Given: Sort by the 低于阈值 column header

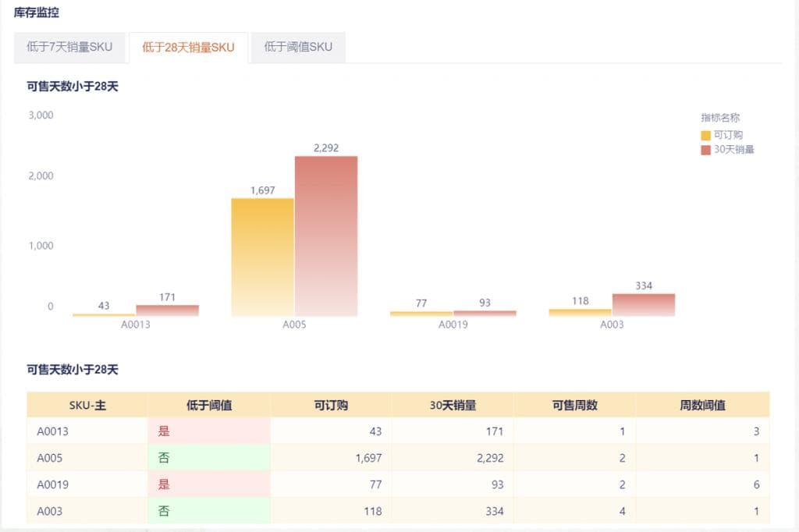Looking at the screenshot, I should point(209,405).
